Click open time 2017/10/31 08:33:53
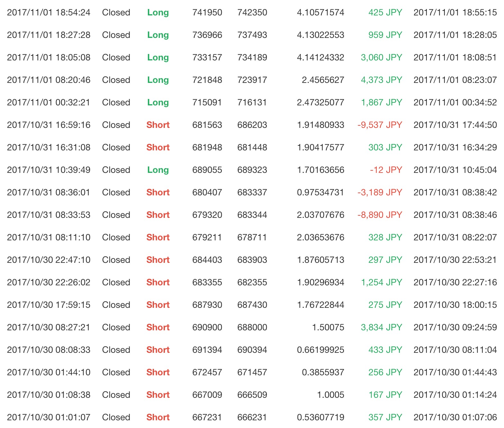The image size is (504, 428). tap(49, 215)
